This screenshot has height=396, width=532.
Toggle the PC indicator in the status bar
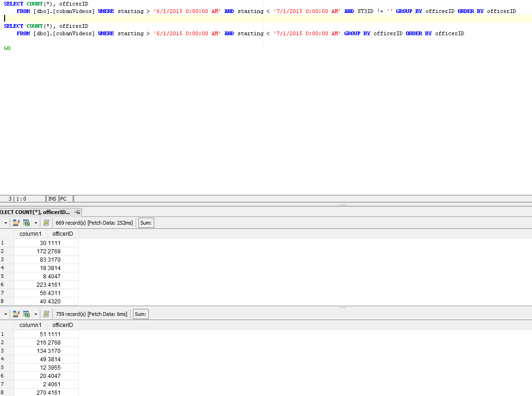tap(63, 198)
